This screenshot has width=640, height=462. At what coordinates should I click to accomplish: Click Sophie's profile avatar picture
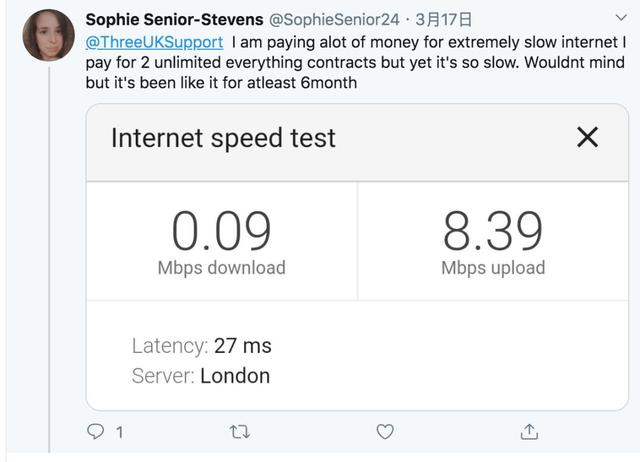click(x=48, y=36)
